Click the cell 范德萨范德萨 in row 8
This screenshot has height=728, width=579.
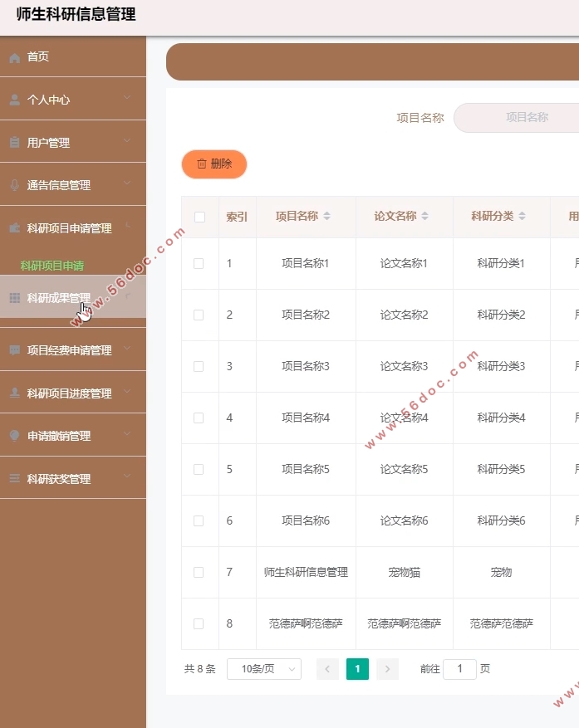tap(502, 623)
